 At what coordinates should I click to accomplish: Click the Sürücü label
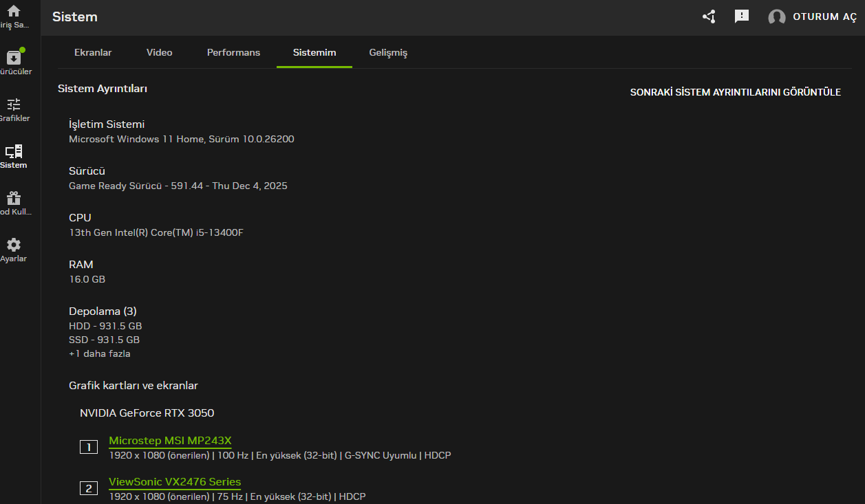[x=87, y=171]
